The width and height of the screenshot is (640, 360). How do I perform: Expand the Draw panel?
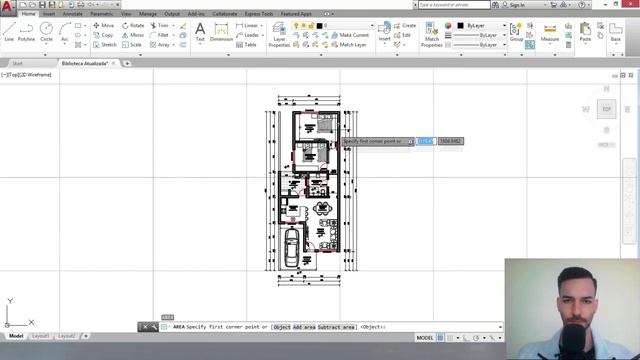pos(45,54)
